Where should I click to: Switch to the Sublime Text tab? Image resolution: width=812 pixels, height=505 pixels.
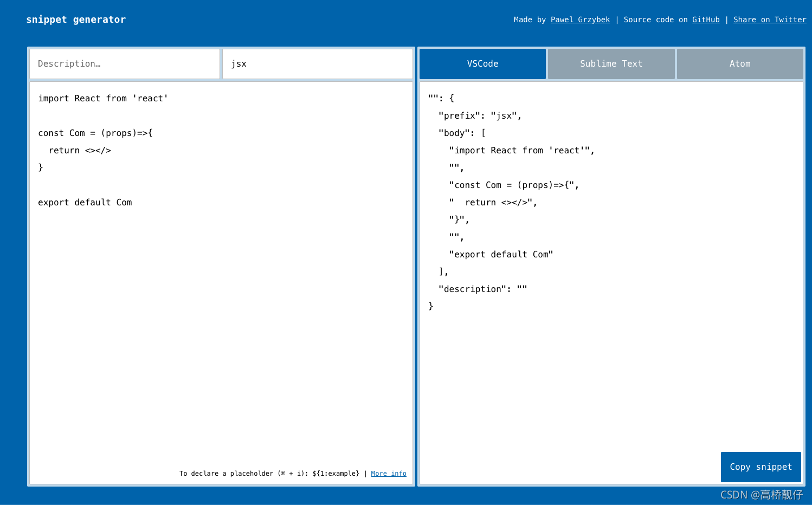point(611,64)
